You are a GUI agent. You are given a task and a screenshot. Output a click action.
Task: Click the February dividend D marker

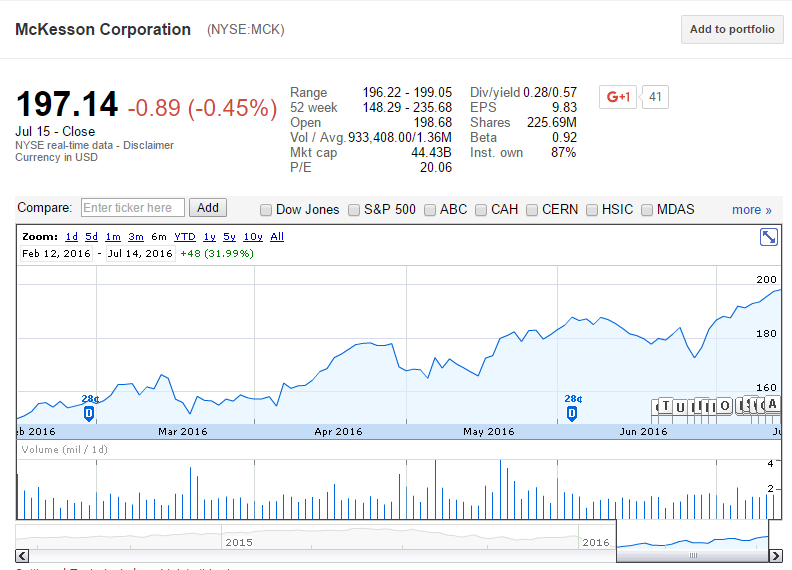click(x=89, y=414)
